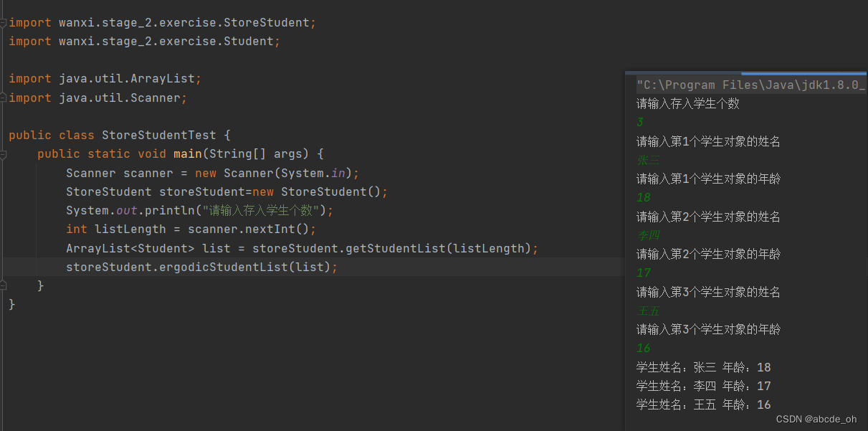Click console prompt 请输入第2个学生对象的姓名

click(708, 217)
